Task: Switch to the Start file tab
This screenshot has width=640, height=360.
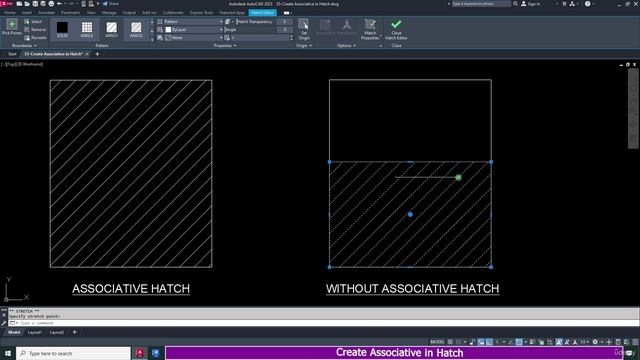Action: click(x=12, y=54)
